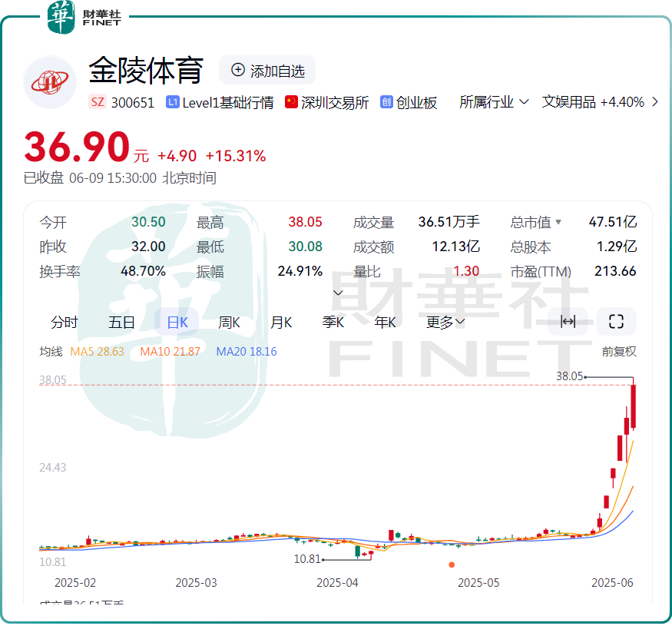Select the 月K chart tab

[281, 322]
